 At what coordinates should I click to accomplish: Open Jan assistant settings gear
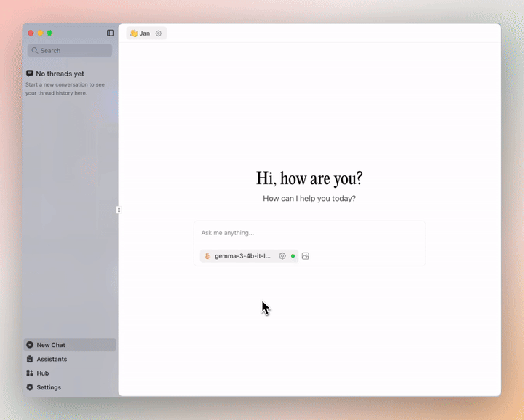[159, 33]
